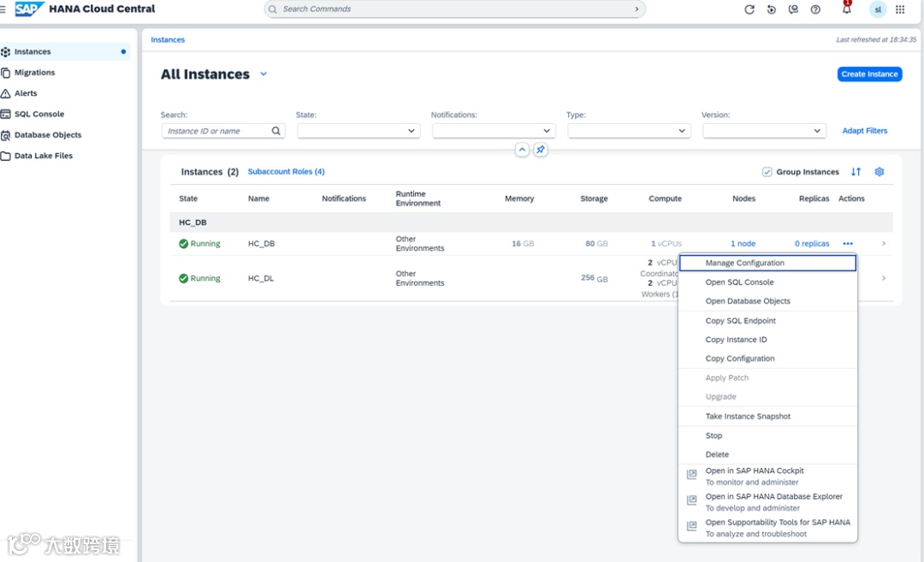This screenshot has height=562, width=924.
Task: Select Open SQL Console from menu
Action: tap(767, 282)
